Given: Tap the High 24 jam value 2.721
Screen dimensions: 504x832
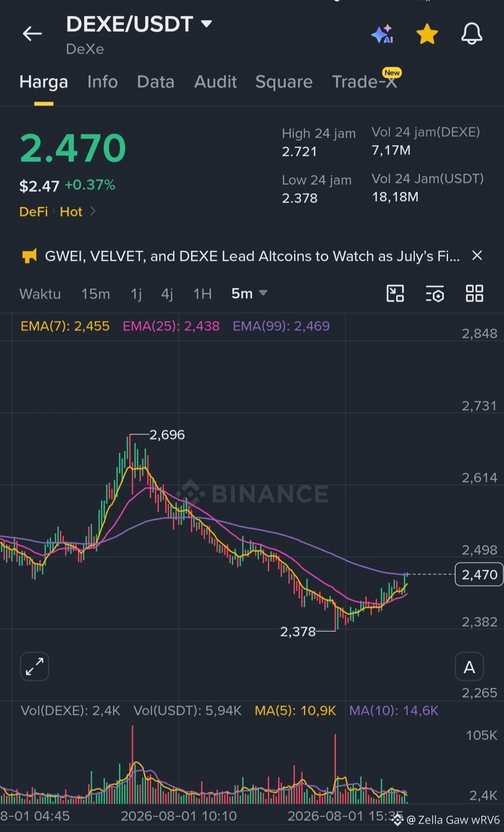Looking at the screenshot, I should pyautogui.click(x=300, y=152).
